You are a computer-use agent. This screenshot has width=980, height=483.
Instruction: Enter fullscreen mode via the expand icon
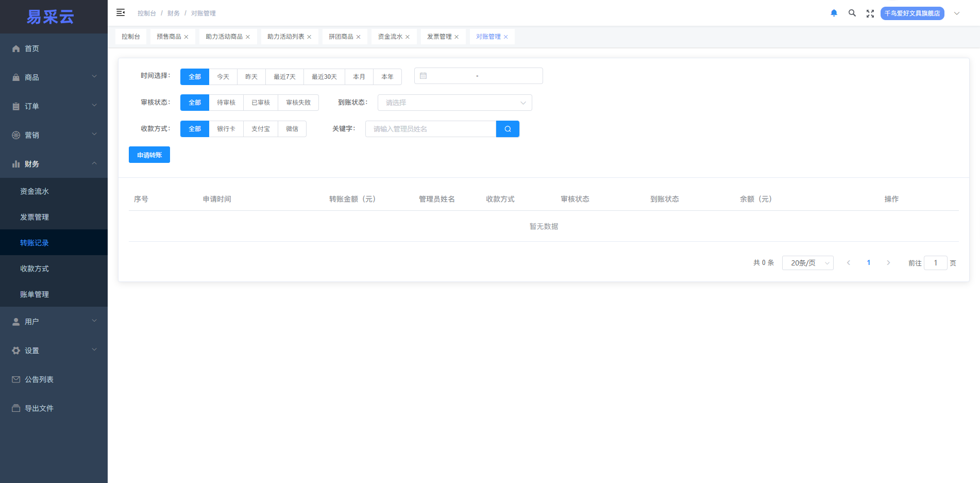coord(870,13)
